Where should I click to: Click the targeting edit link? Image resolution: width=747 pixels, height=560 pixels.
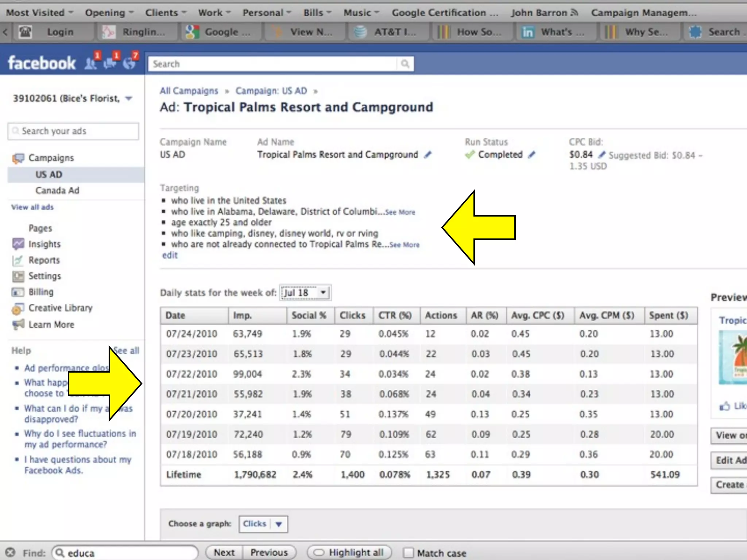pyautogui.click(x=170, y=255)
